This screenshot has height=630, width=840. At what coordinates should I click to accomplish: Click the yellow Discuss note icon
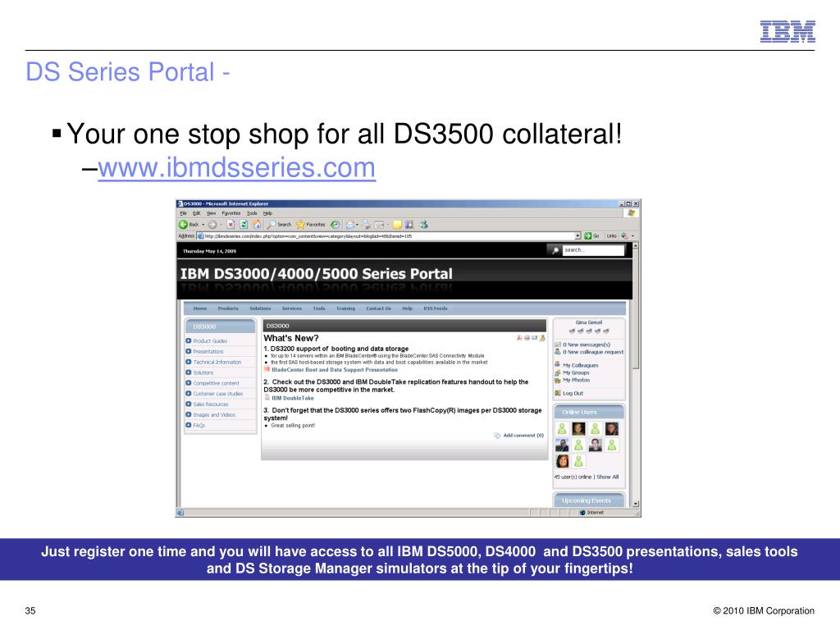[397, 225]
